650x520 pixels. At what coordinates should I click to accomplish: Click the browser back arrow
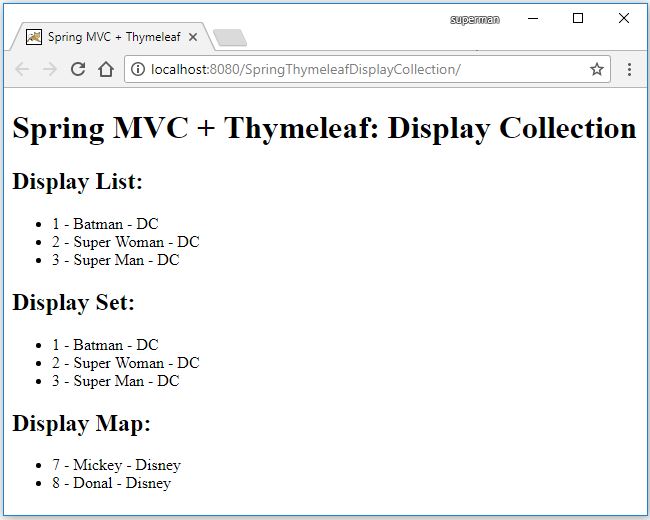tap(22, 69)
